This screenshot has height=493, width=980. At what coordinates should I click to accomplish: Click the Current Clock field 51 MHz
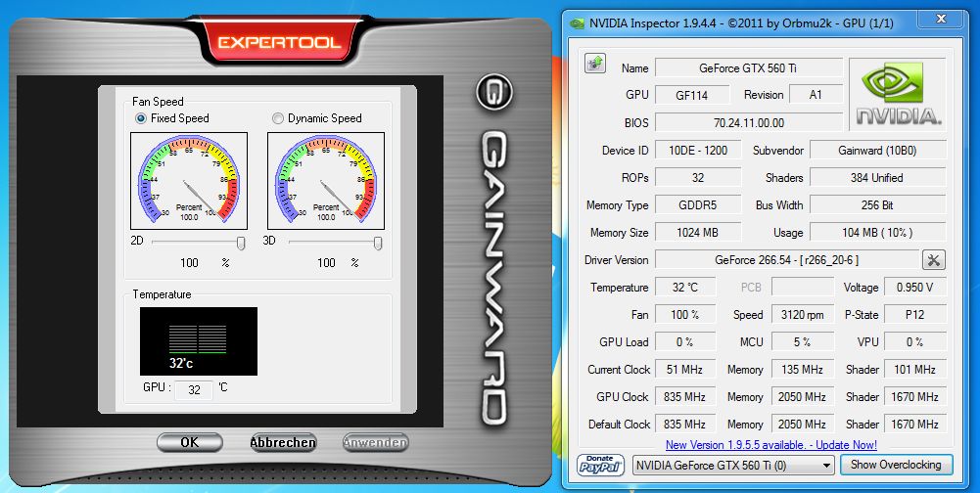pyautogui.click(x=685, y=370)
